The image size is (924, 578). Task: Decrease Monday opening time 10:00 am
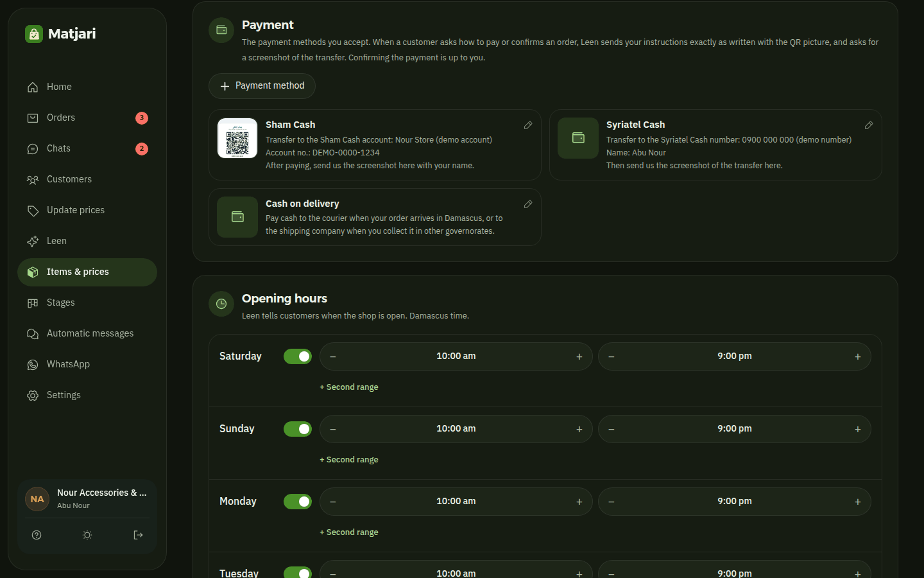pos(333,502)
